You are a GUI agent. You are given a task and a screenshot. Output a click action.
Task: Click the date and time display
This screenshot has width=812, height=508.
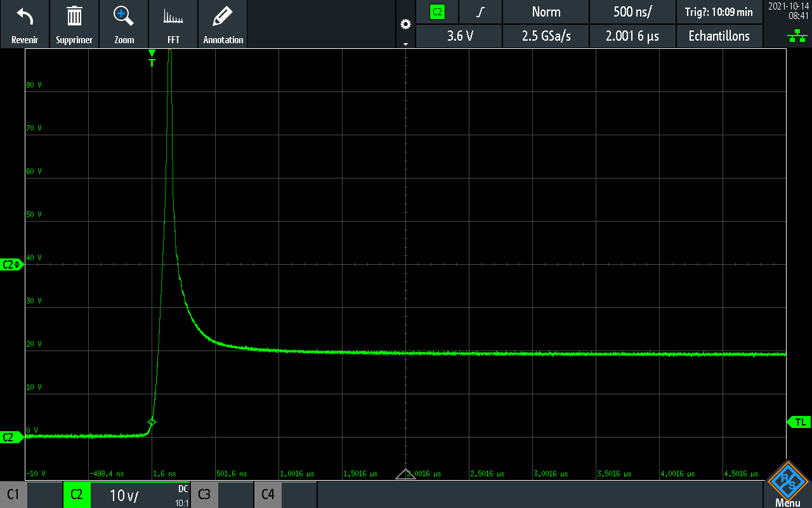pyautogui.click(x=789, y=11)
